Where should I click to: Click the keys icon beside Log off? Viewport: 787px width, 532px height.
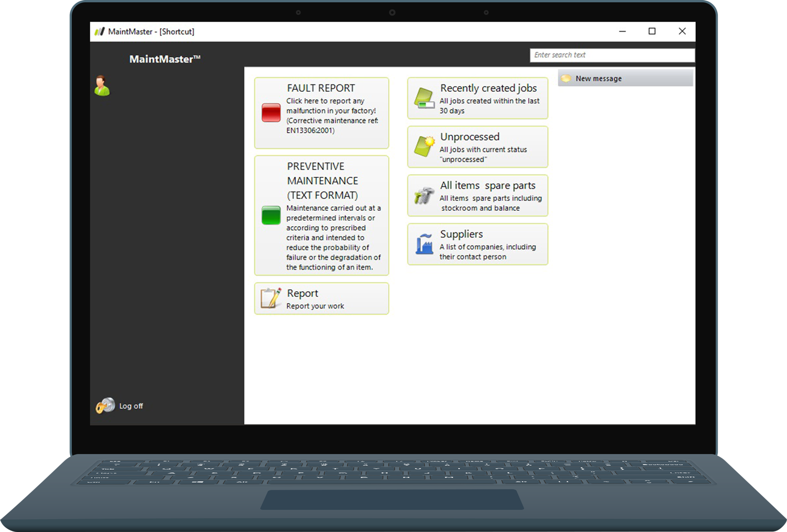pos(105,406)
